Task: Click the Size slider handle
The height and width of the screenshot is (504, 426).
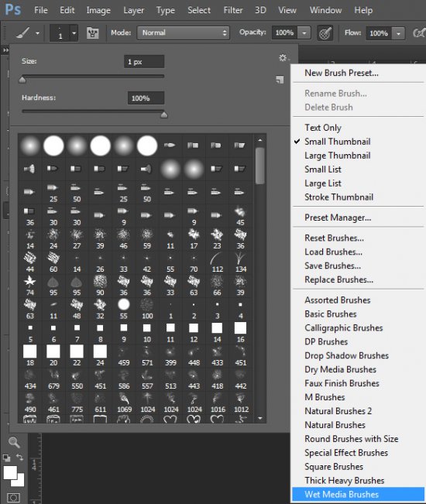Action: (22, 80)
